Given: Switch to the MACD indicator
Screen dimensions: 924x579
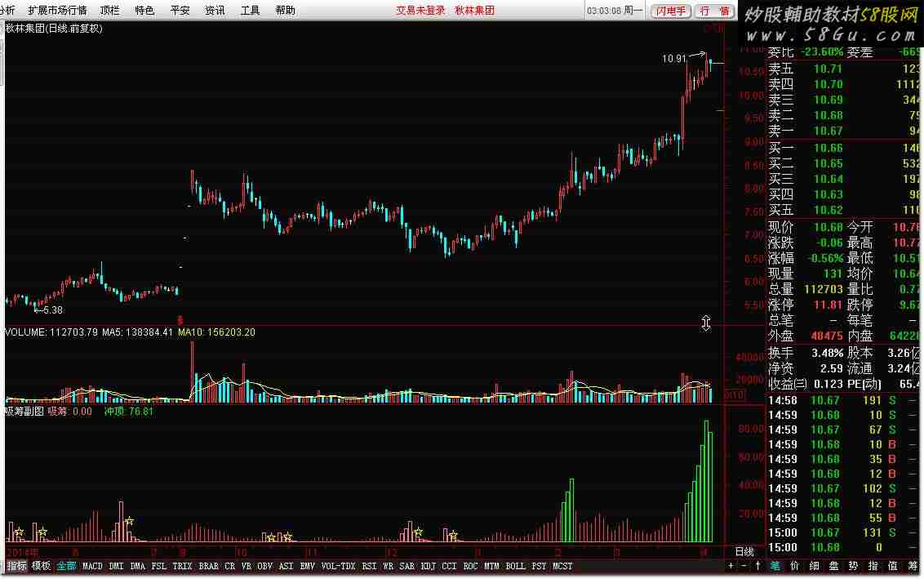Looking at the screenshot, I should [92, 566].
